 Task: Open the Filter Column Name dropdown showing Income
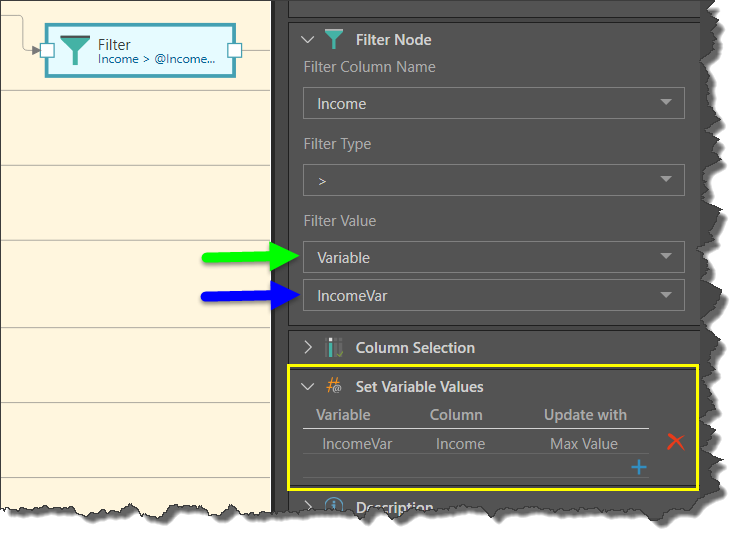click(494, 103)
